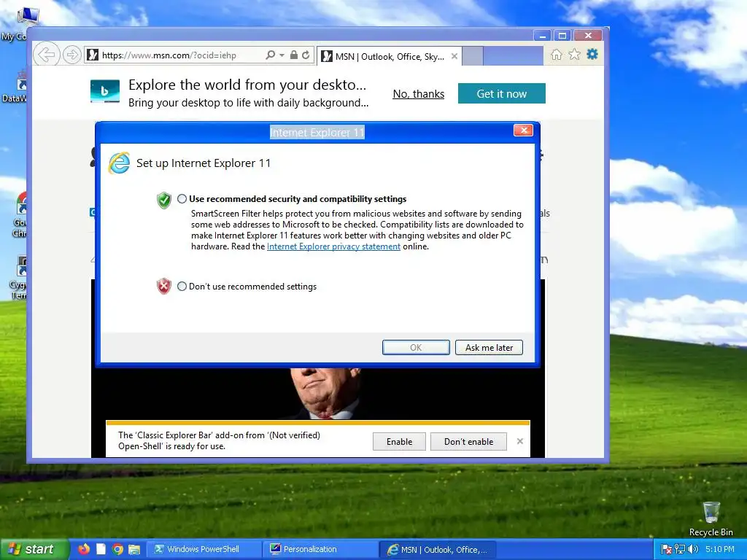Click the security lock icon in address bar
This screenshot has width=747, height=560.
pyautogui.click(x=294, y=55)
